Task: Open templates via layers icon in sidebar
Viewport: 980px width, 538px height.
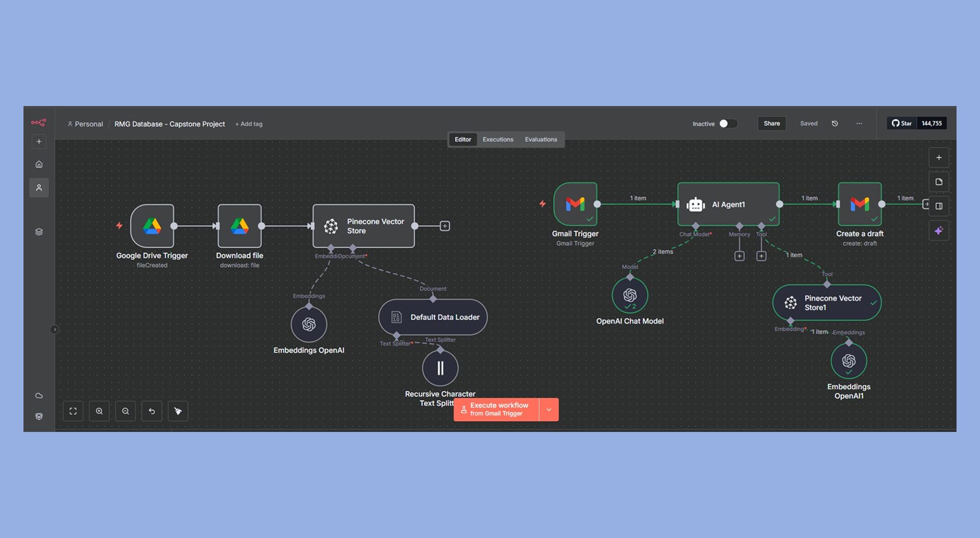Action: (39, 231)
